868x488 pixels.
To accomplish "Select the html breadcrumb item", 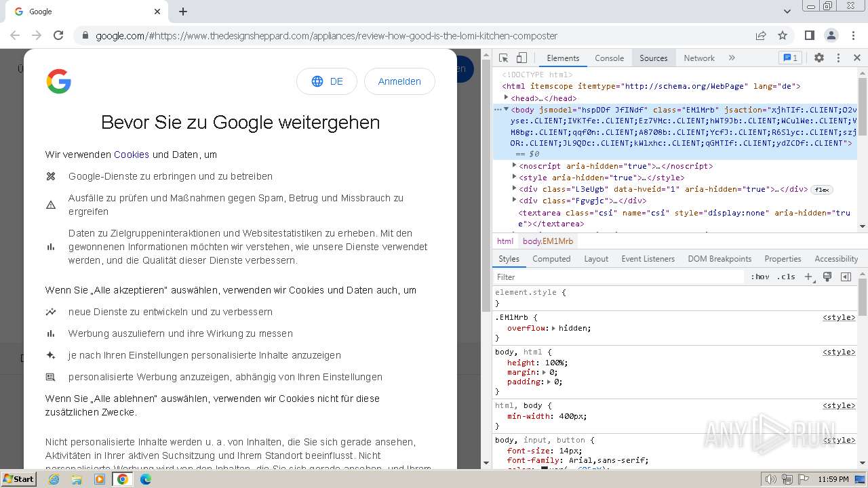I will click(505, 241).
